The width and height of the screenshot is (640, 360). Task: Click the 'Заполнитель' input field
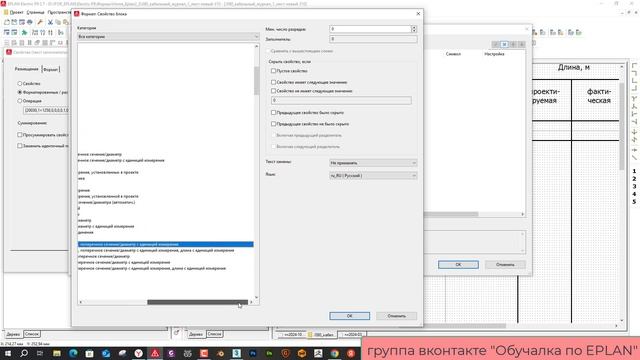(x=373, y=39)
